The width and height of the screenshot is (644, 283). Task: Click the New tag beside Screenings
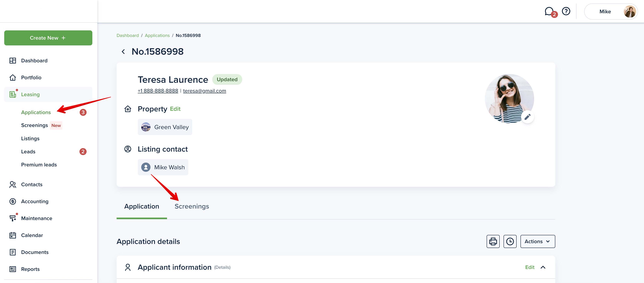(56, 125)
